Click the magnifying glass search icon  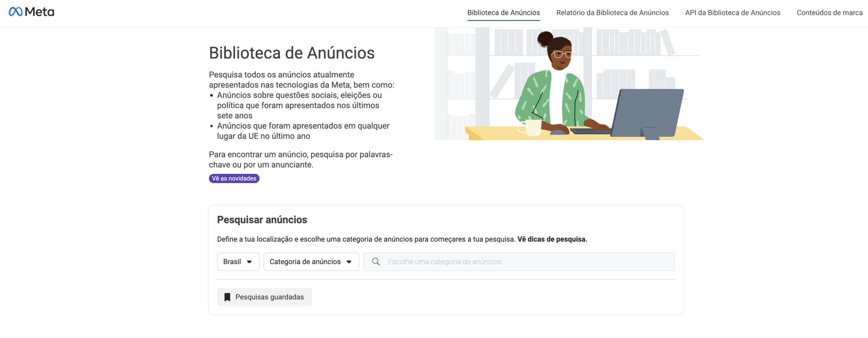click(x=376, y=262)
